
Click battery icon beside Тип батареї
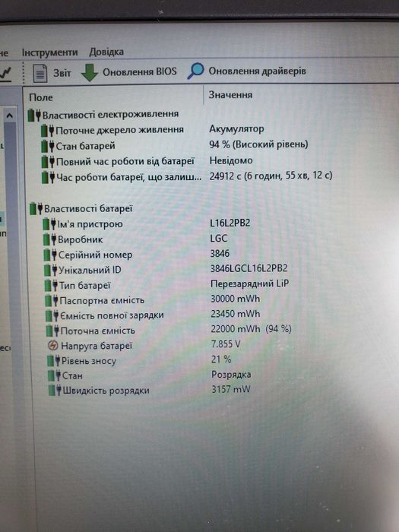point(51,286)
